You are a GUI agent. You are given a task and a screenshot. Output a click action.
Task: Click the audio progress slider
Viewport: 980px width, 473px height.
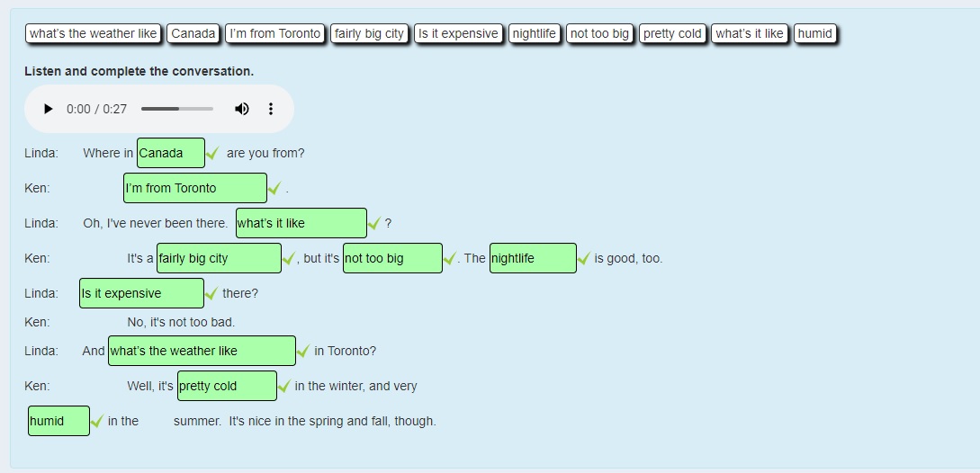(177, 109)
